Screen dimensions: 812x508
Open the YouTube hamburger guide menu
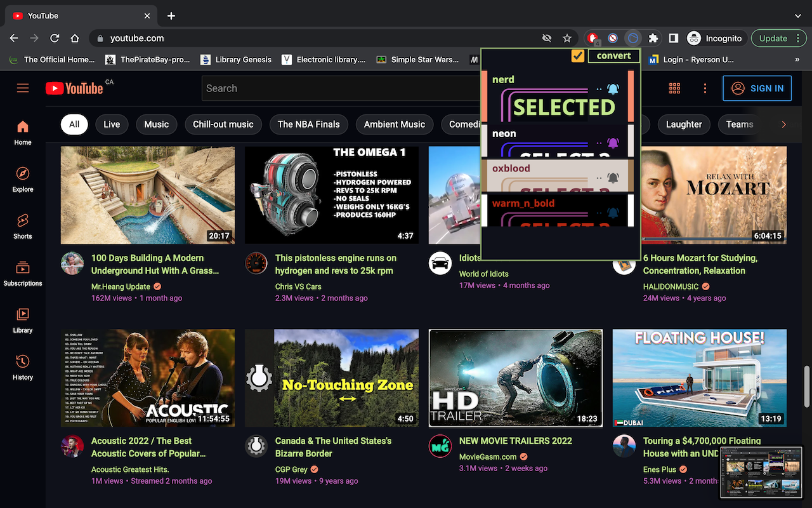23,88
